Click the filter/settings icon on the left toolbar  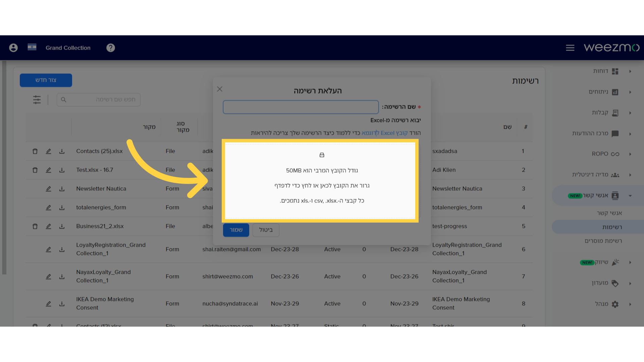(37, 99)
